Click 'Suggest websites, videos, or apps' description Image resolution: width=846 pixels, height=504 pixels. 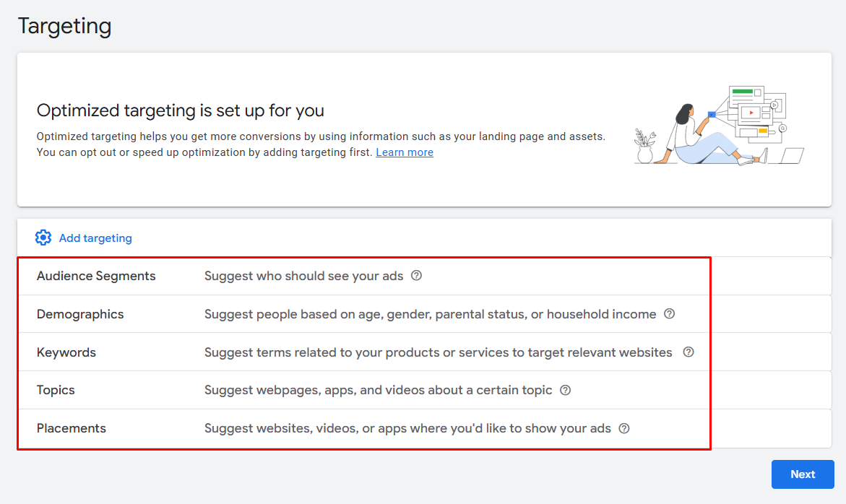click(x=407, y=428)
